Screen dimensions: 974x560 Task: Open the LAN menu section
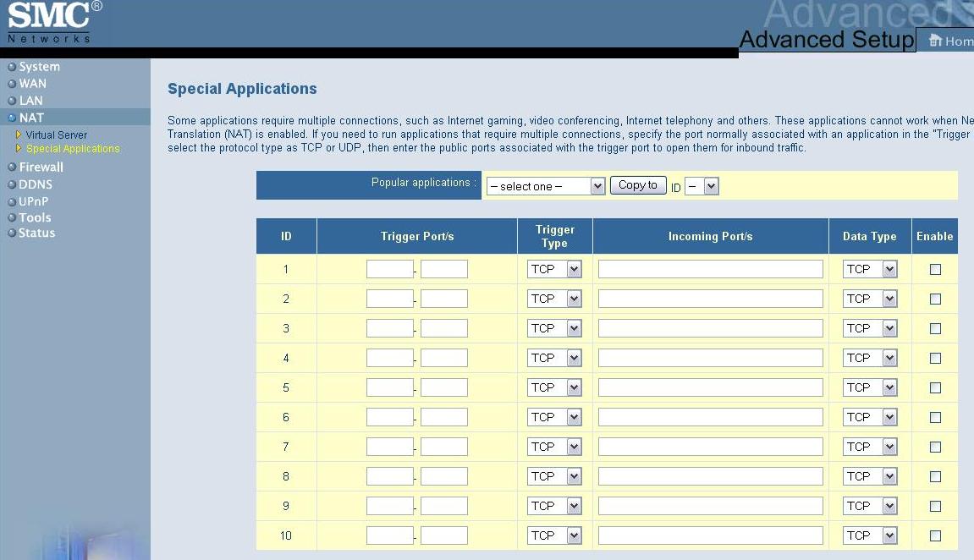(x=30, y=101)
